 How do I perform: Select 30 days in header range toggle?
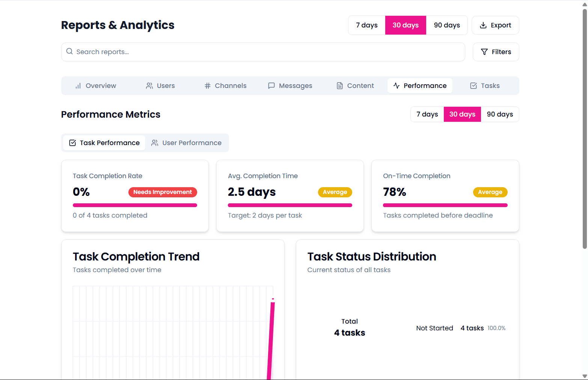click(x=406, y=25)
